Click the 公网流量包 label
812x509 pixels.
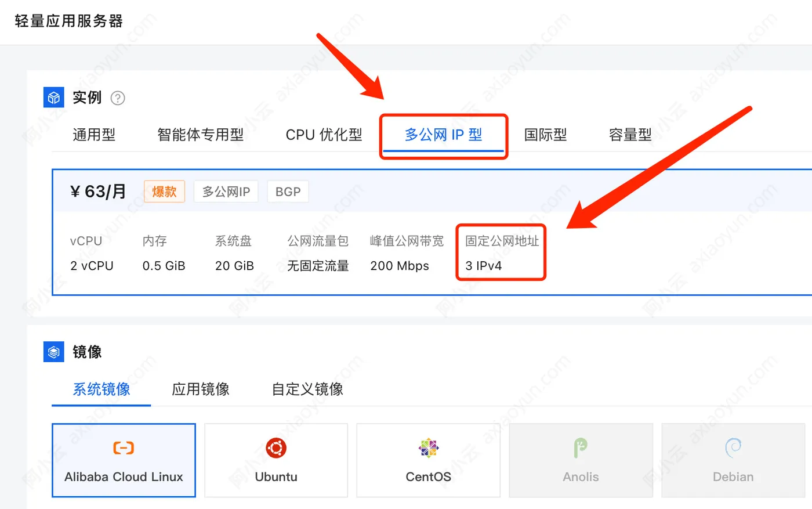(318, 241)
